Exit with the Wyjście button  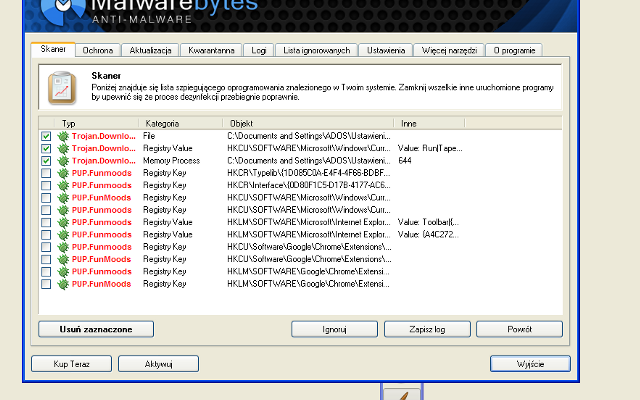click(530, 364)
